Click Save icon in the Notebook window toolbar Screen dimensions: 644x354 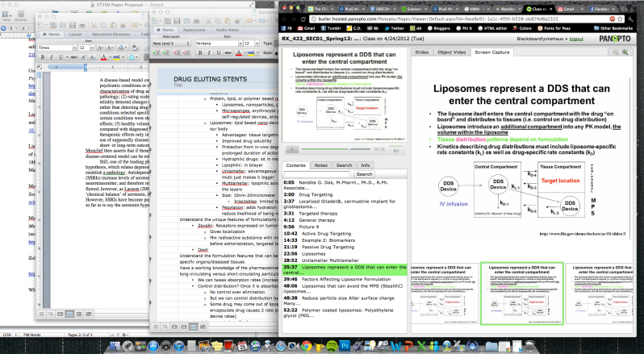(x=177, y=21)
